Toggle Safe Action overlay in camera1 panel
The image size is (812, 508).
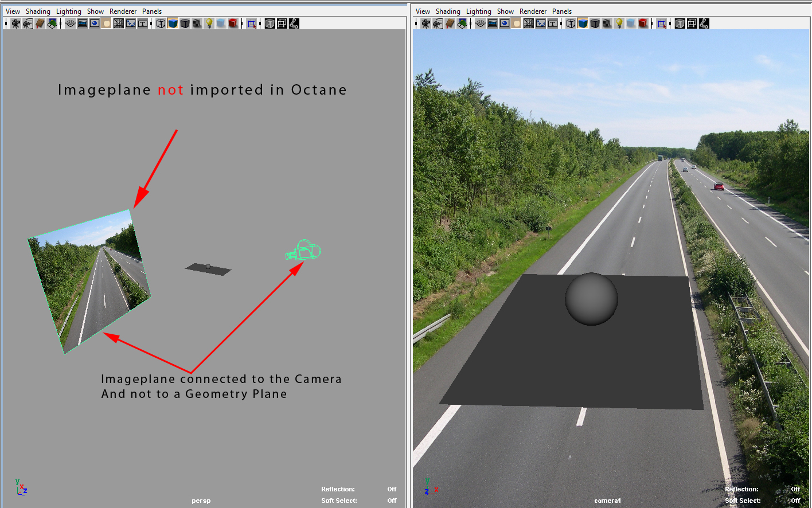(x=541, y=24)
